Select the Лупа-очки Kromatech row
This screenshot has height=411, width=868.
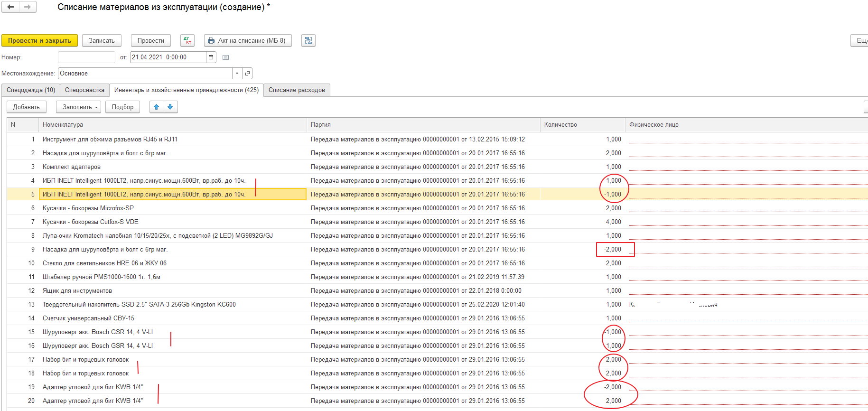[438, 236]
